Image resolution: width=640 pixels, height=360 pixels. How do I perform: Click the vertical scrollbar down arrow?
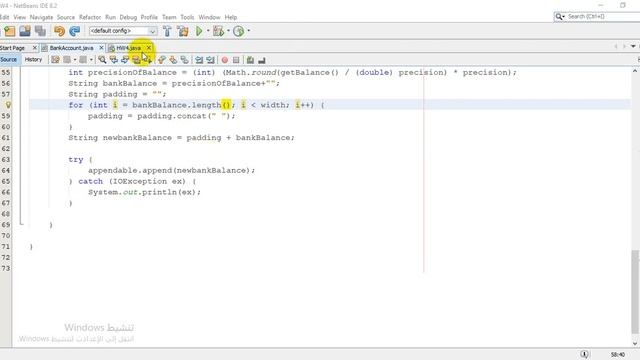(x=635, y=343)
